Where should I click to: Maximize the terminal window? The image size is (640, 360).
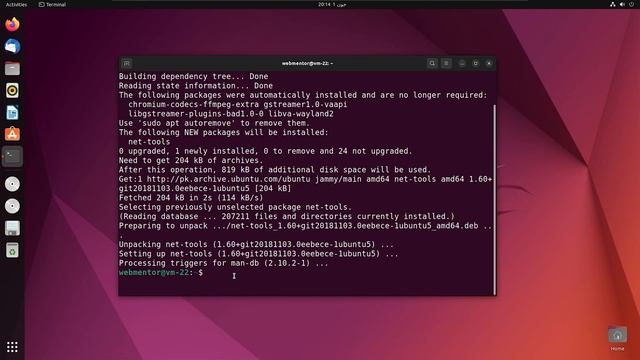475,63
